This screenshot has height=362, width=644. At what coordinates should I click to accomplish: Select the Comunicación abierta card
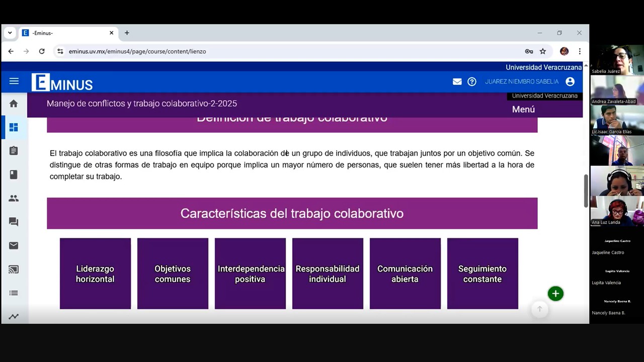click(x=405, y=274)
